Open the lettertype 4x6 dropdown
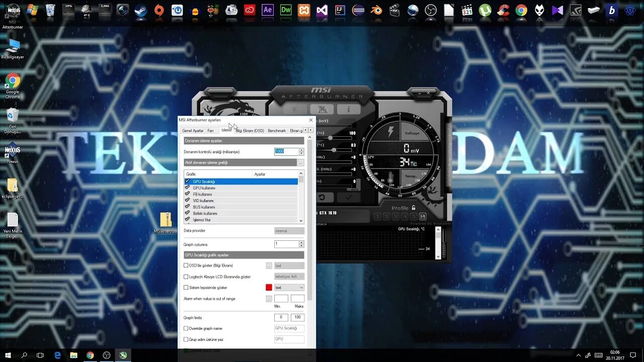644x362 pixels. pyautogui.click(x=289, y=277)
